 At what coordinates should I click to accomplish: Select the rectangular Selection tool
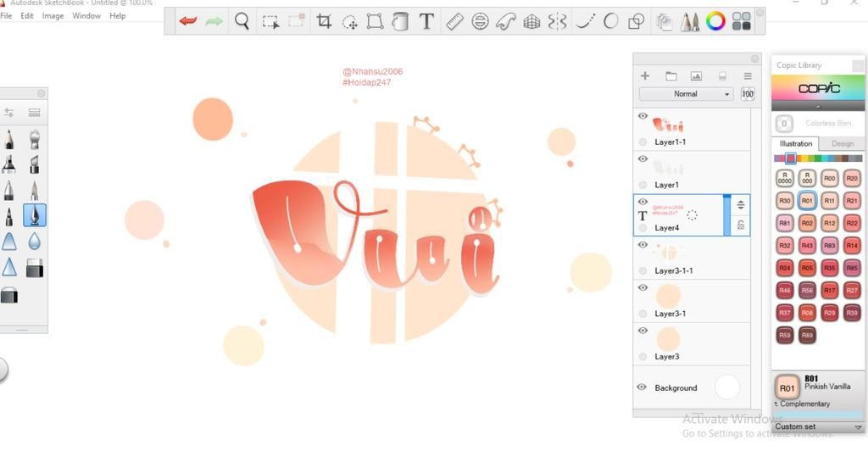(x=270, y=22)
